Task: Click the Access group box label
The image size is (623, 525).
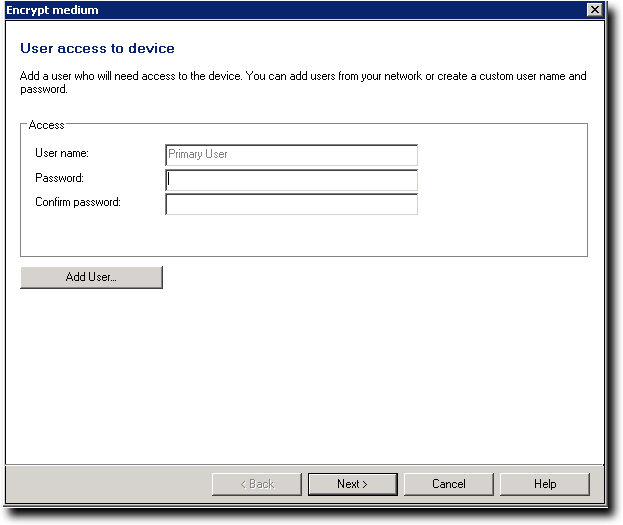Action: (x=46, y=125)
